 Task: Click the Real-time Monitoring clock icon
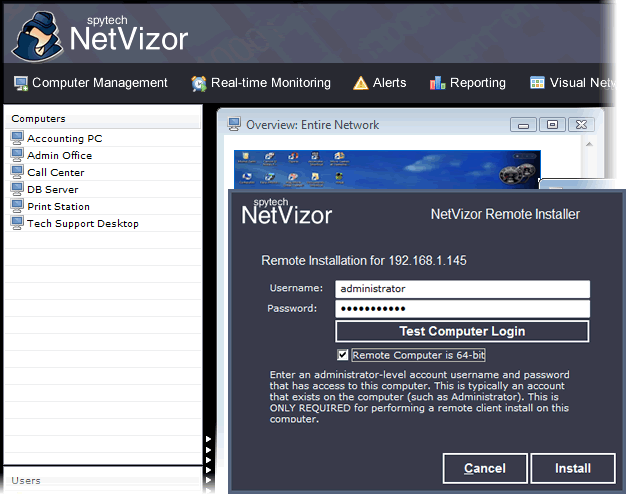[x=199, y=83]
